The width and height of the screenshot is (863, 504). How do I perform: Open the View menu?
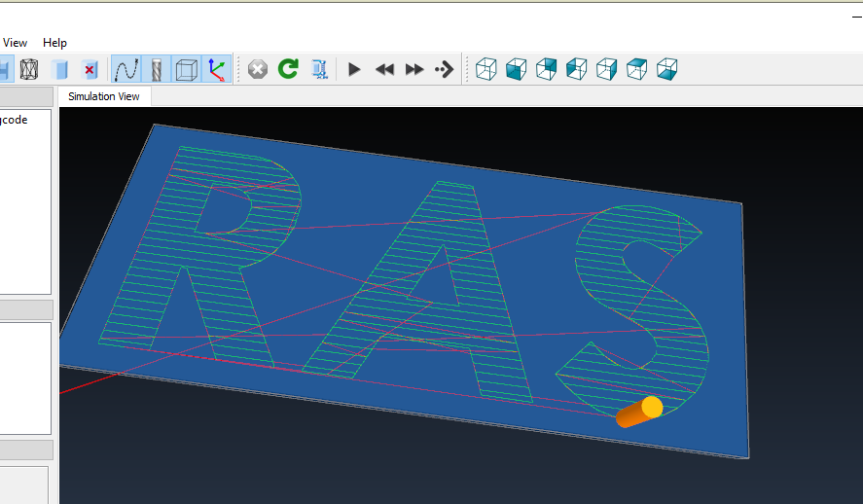pos(16,43)
